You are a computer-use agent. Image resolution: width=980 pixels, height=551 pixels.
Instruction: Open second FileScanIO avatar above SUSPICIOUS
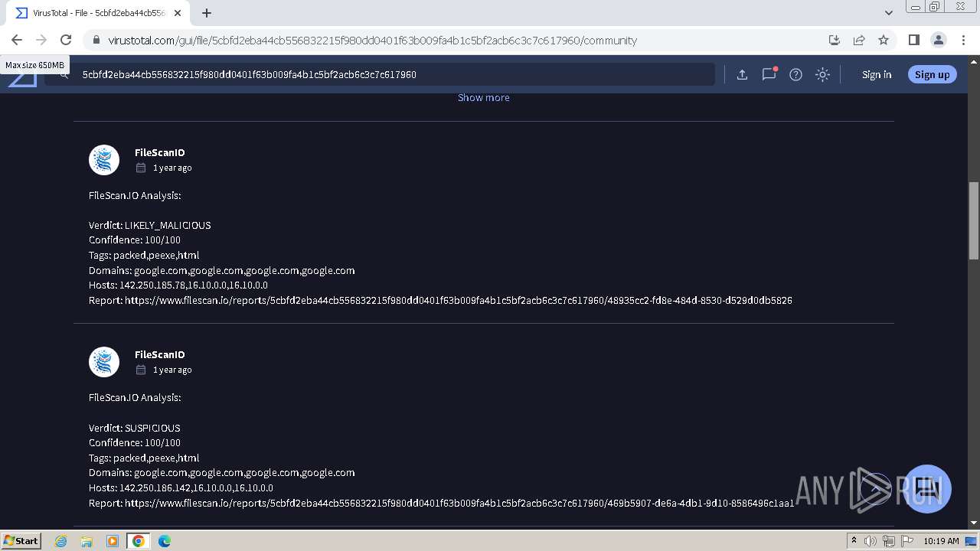tap(104, 362)
